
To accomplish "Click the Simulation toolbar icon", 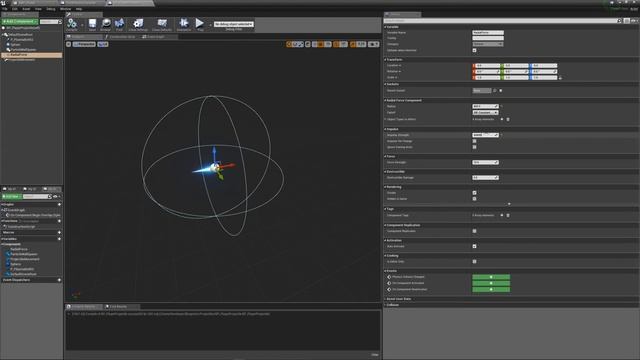I will click(184, 24).
